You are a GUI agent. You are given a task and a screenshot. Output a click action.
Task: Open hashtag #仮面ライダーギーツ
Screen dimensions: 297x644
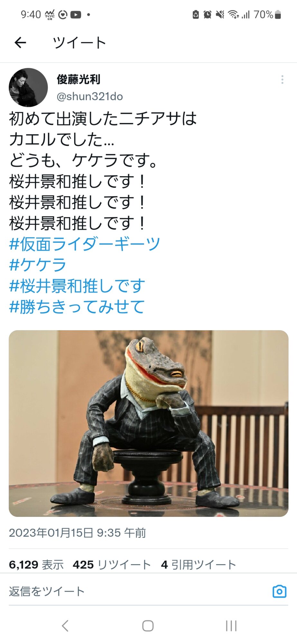85,244
